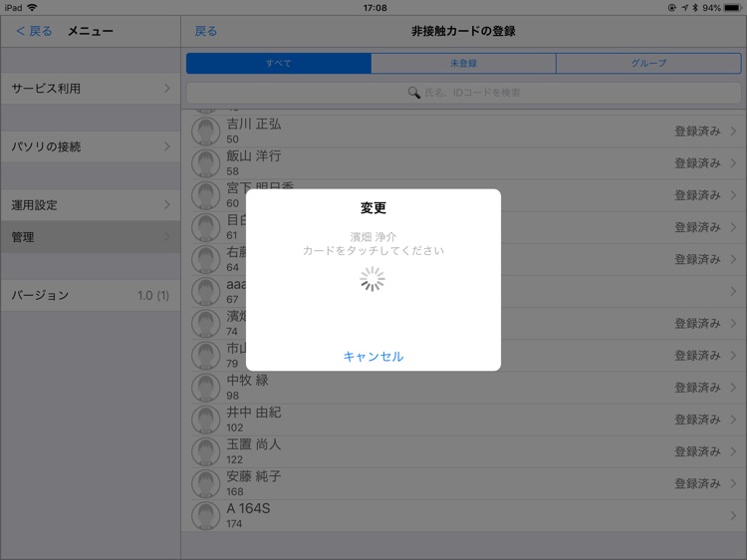Tap the chevron on the 安藤 純子 row
Image resolution: width=747 pixels, height=560 pixels.
[733, 483]
